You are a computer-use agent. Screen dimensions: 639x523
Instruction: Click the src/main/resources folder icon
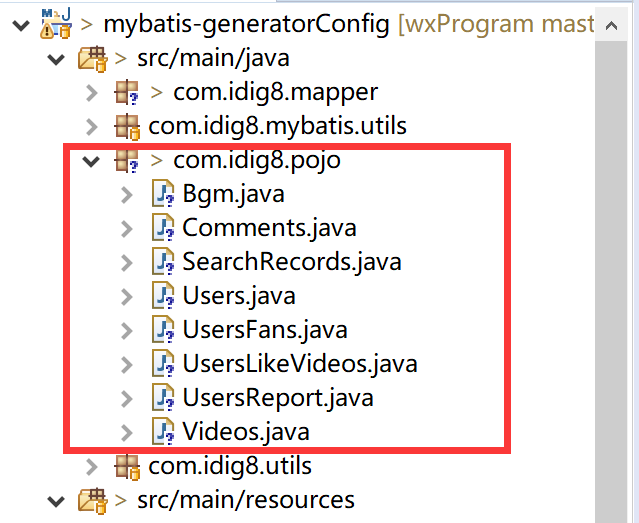click(x=91, y=499)
